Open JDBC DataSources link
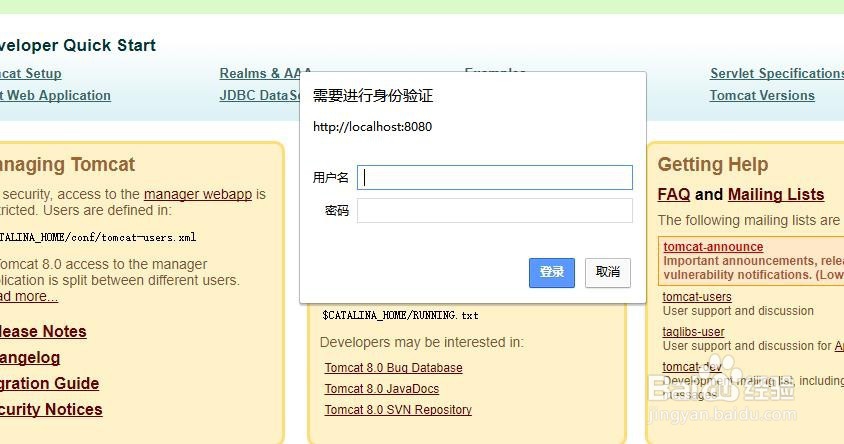The width and height of the screenshot is (844, 444). (259, 95)
